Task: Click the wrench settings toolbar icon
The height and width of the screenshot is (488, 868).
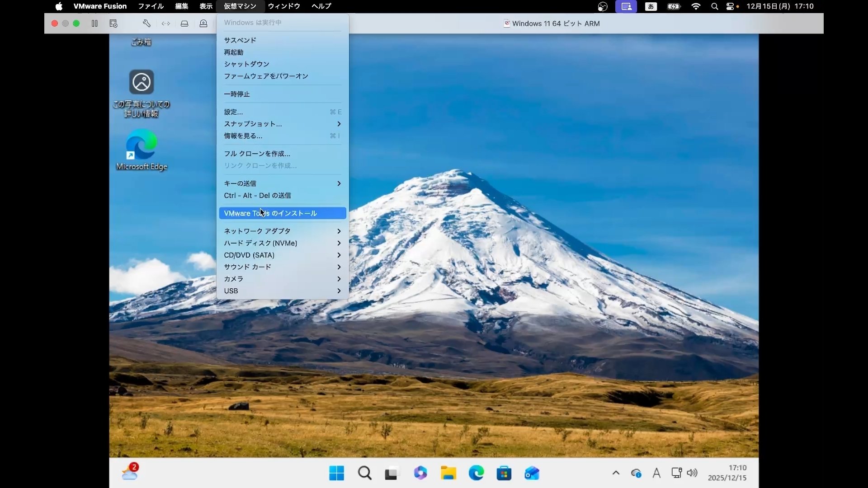Action: click(x=146, y=23)
